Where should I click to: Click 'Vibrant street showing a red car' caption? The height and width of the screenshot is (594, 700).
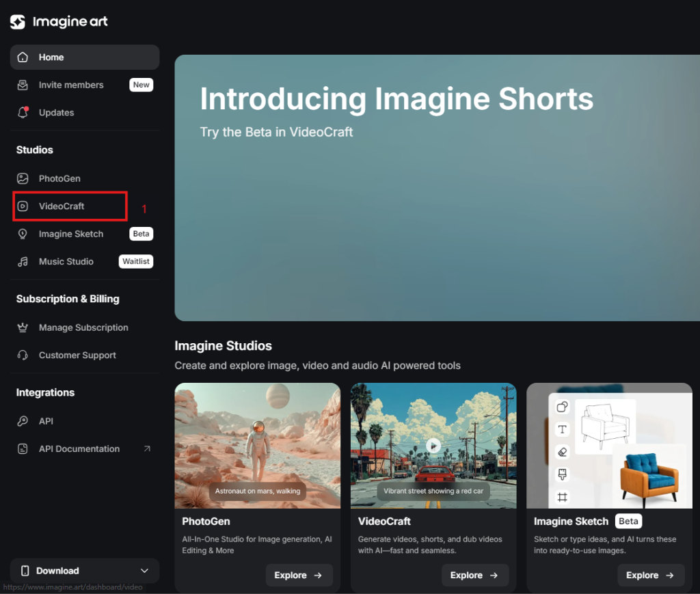[x=433, y=491]
